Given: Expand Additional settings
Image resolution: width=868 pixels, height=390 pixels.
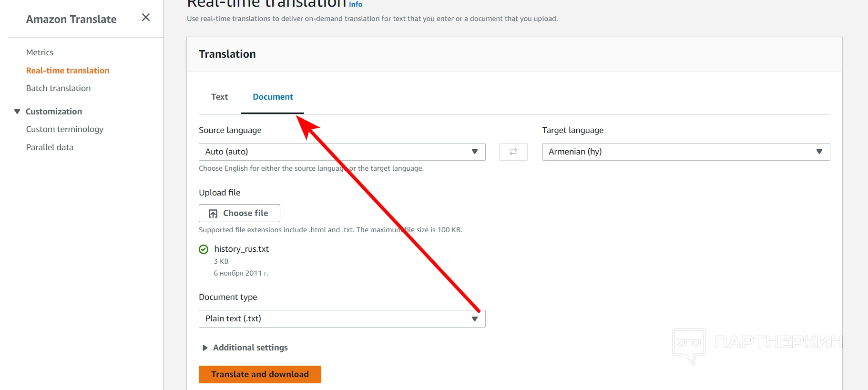Looking at the screenshot, I should [205, 348].
